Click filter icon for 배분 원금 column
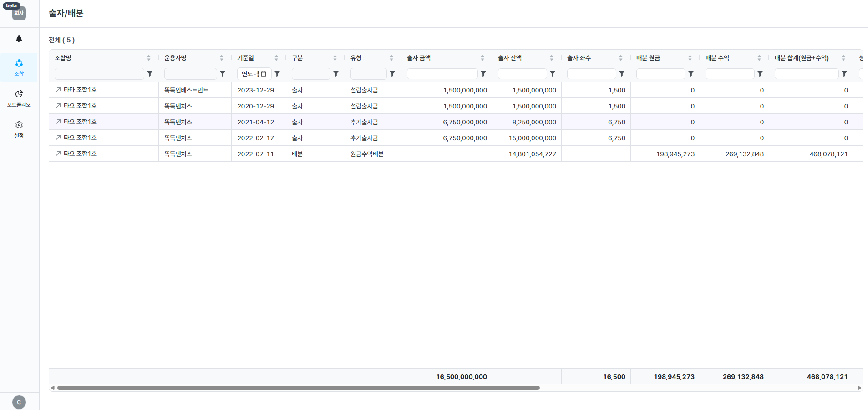 691,74
